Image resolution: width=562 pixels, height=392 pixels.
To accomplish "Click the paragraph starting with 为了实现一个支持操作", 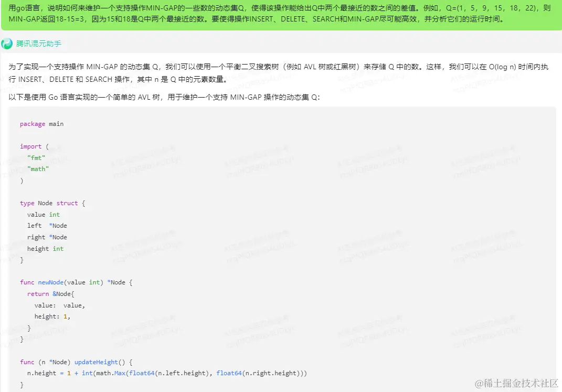I will coord(279,73).
